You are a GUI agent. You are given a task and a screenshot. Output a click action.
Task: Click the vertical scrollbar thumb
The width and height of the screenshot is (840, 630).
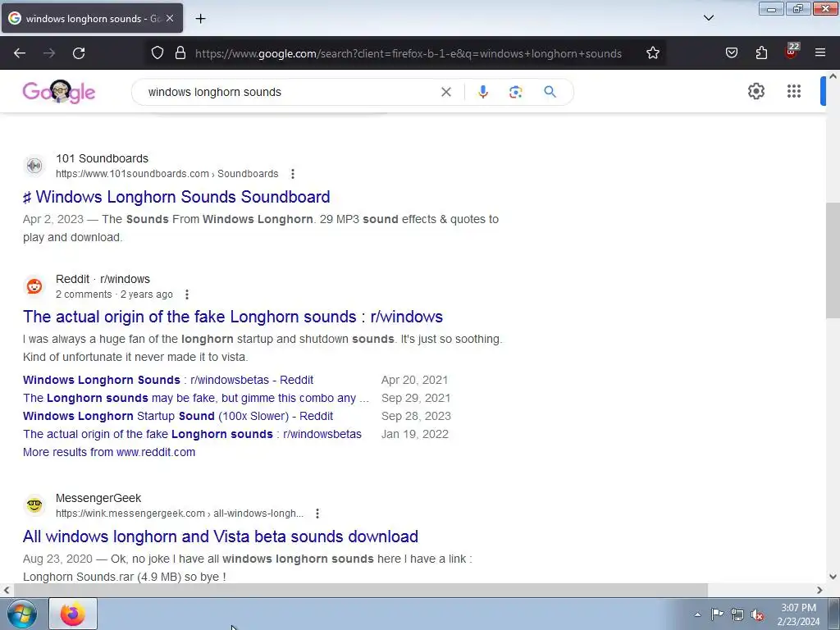coord(833,260)
